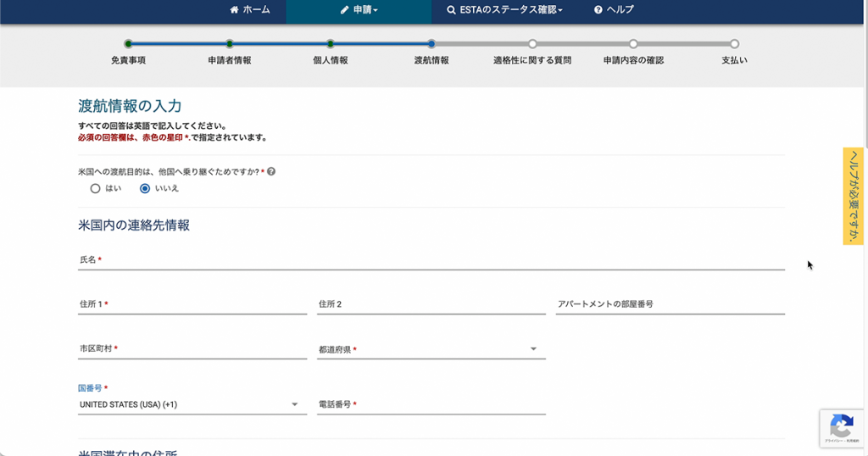Screen dimensions: 868x456
Task: Click the 個人情報 step circle
Action: (x=330, y=44)
